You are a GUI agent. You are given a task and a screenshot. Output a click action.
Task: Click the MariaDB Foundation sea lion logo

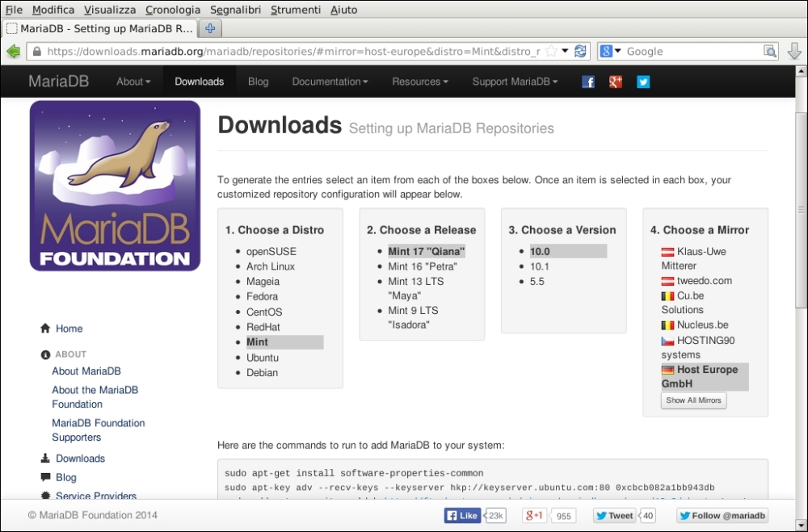pyautogui.click(x=115, y=186)
